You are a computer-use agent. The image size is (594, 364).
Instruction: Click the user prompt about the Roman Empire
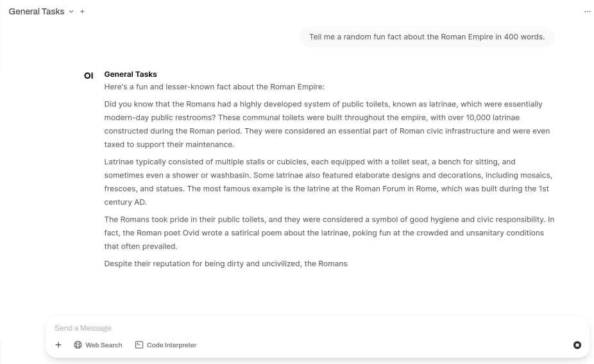[x=427, y=37]
